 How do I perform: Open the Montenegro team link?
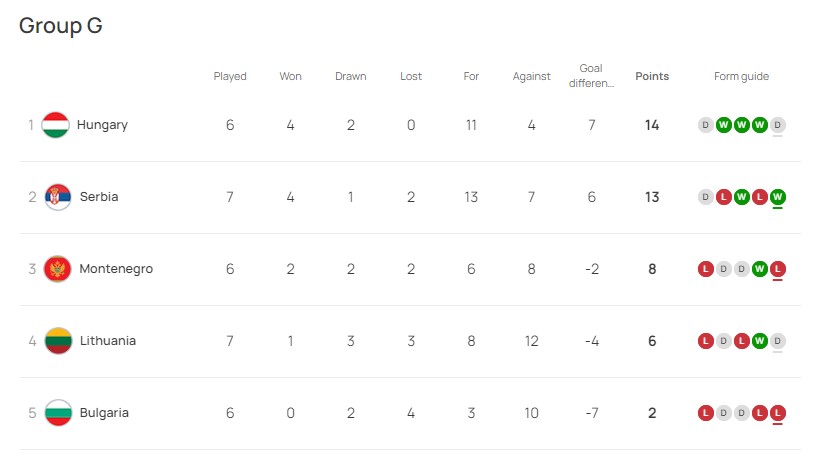(x=116, y=269)
